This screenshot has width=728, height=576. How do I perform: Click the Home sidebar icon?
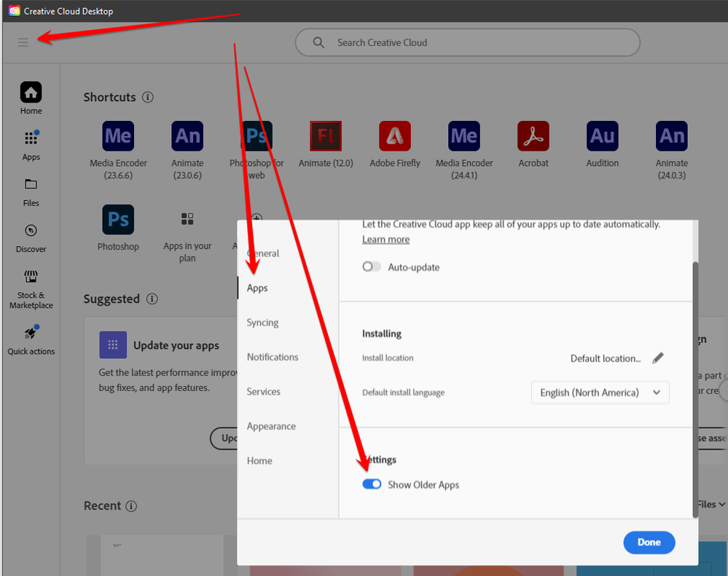coord(31,92)
